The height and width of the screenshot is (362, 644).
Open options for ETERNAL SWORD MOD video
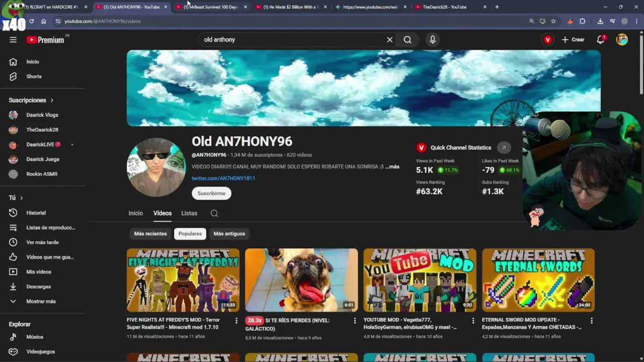coord(591,321)
